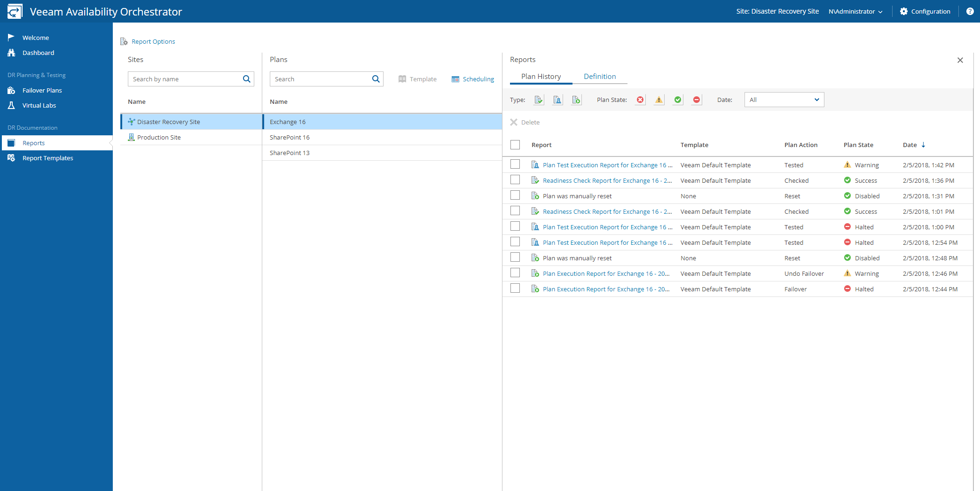Viewport: 980px width, 491px height.
Task: Filter by readiness check report type icon
Action: (539, 100)
